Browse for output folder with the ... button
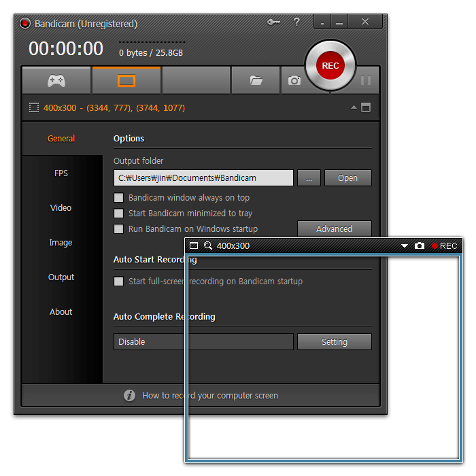The height and width of the screenshot is (476, 476). click(309, 178)
